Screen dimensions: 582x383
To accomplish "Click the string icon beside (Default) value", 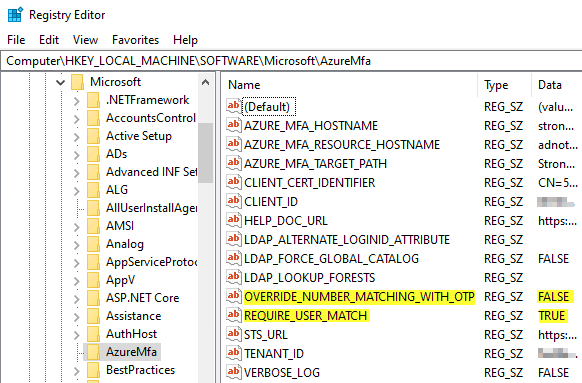I will (233, 106).
